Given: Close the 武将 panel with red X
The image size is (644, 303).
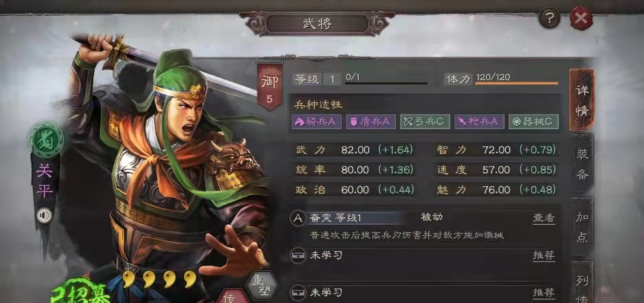Looking at the screenshot, I should click(581, 19).
